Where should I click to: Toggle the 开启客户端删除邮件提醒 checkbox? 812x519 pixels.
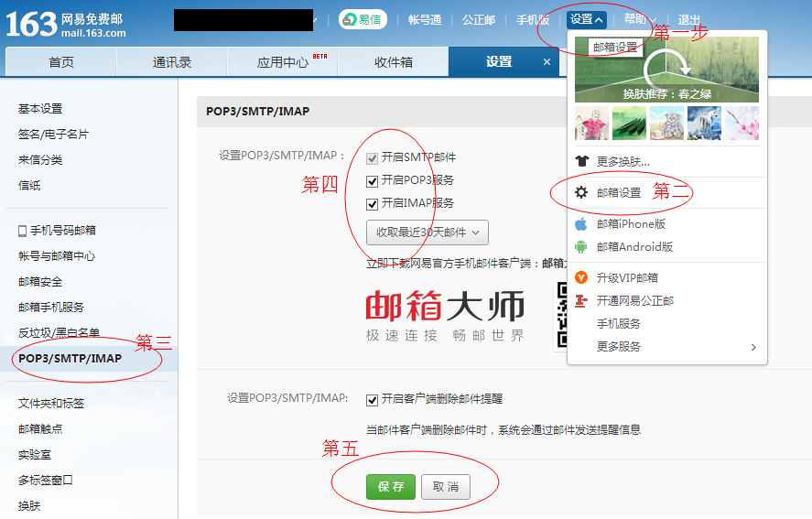pyautogui.click(x=372, y=400)
